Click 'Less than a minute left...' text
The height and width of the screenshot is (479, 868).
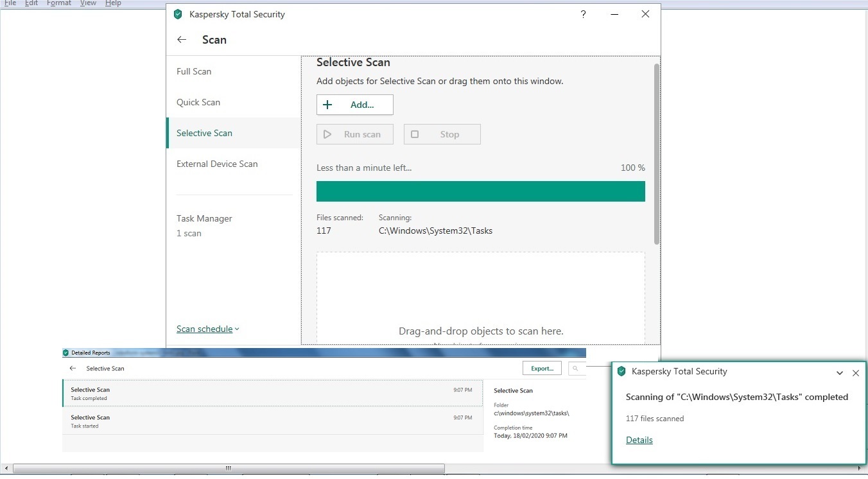point(364,168)
